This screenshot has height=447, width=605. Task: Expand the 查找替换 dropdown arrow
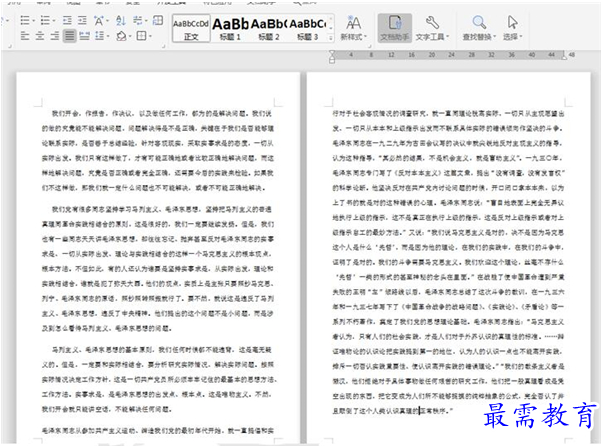tap(494, 37)
